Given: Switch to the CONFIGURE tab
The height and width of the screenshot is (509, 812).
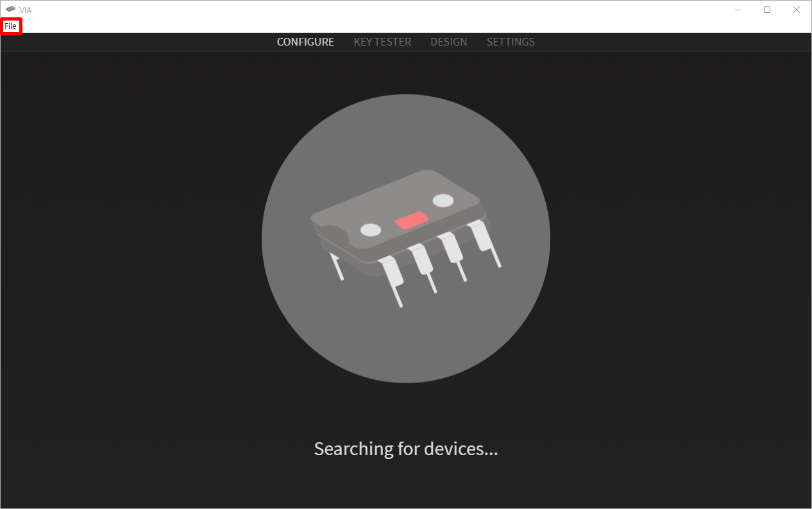Looking at the screenshot, I should pos(305,42).
